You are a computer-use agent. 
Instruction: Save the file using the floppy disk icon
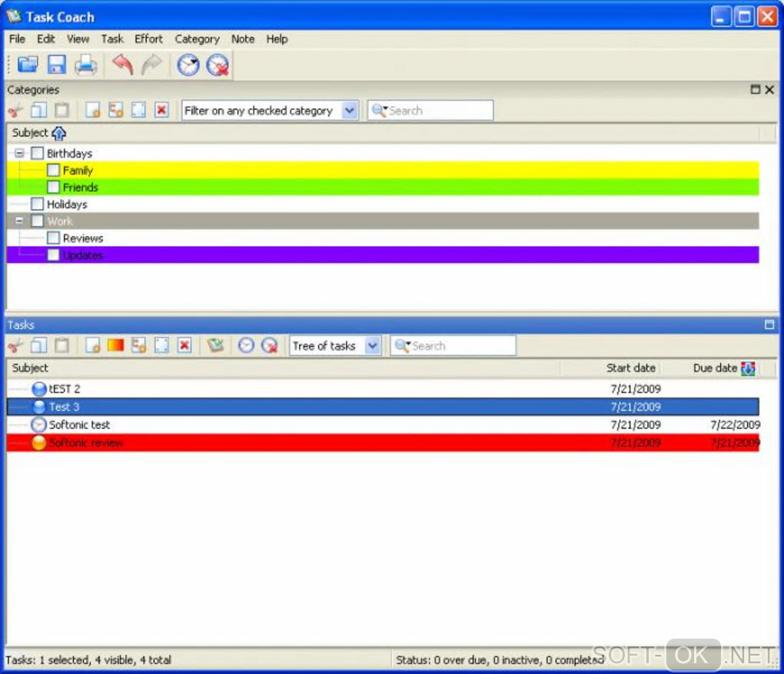coord(57,65)
